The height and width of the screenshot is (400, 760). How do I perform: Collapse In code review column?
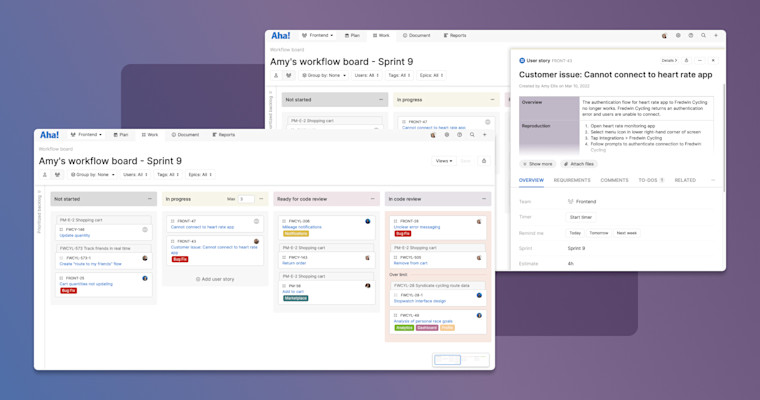click(x=484, y=199)
